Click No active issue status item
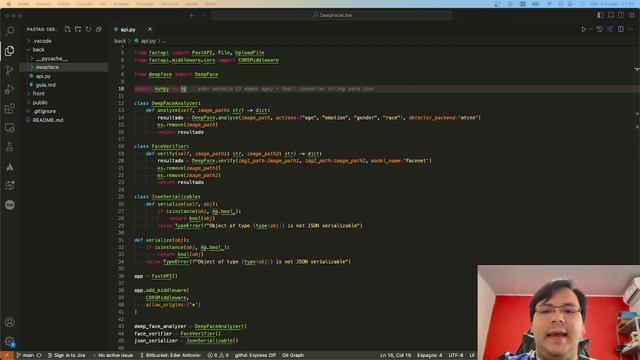The image size is (640, 360). [x=113, y=355]
